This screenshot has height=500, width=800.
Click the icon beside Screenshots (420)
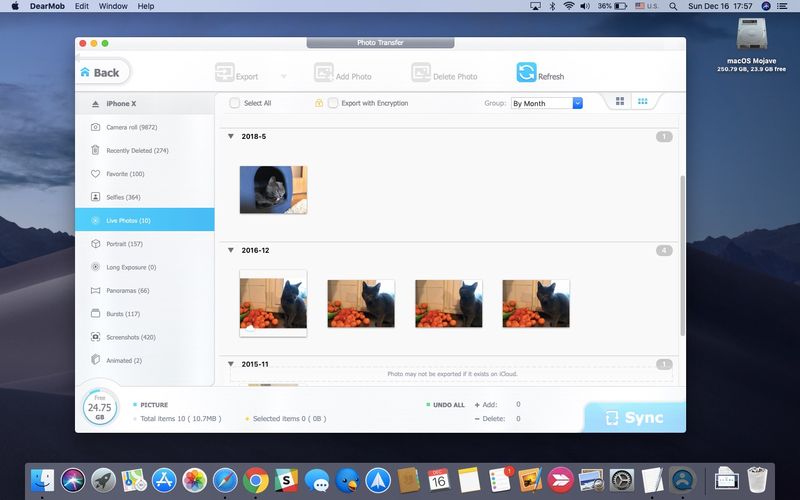pos(95,337)
